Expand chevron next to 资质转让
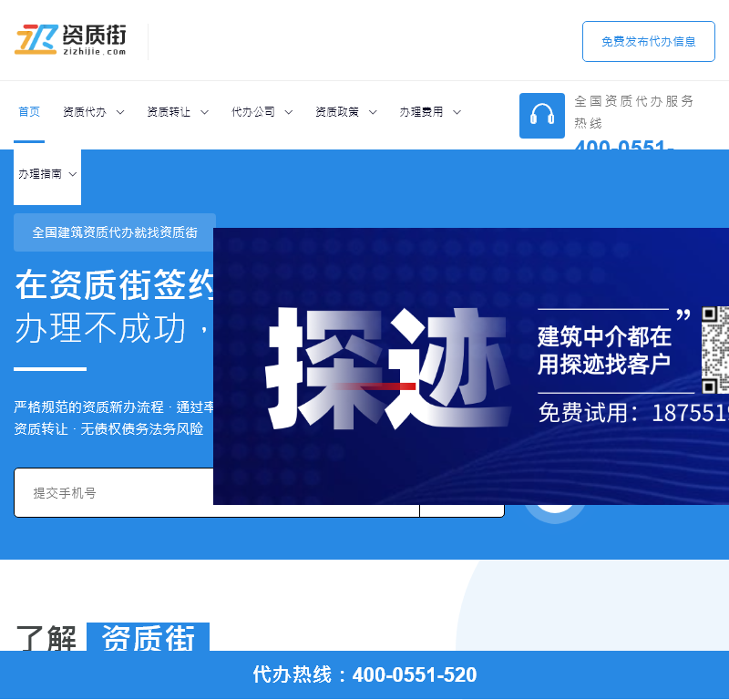This screenshot has width=729, height=700. (204, 112)
